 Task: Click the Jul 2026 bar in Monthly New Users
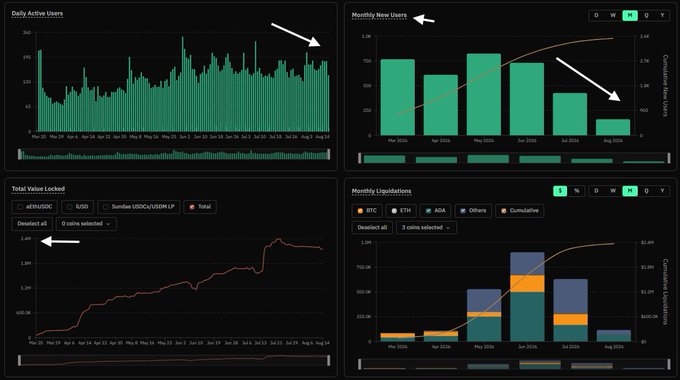click(570, 115)
